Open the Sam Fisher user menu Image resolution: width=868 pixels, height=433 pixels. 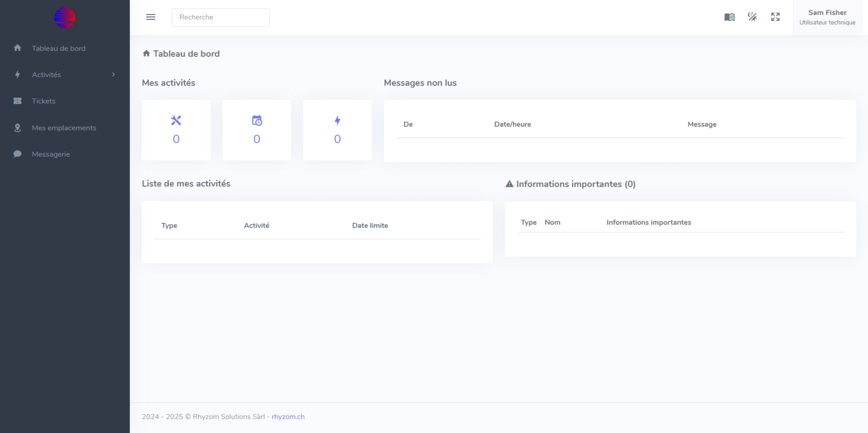coord(827,17)
